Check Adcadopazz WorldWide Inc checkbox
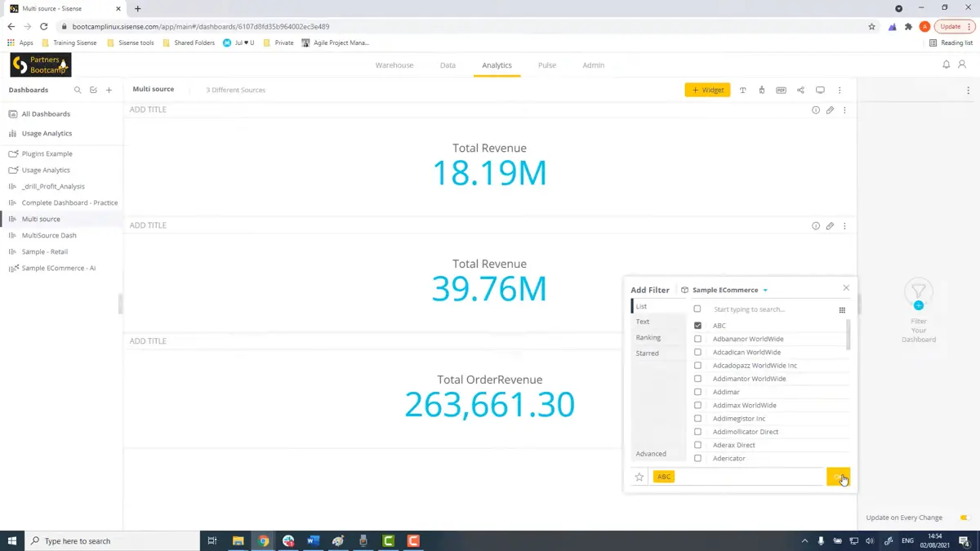980x551 pixels. tap(697, 366)
